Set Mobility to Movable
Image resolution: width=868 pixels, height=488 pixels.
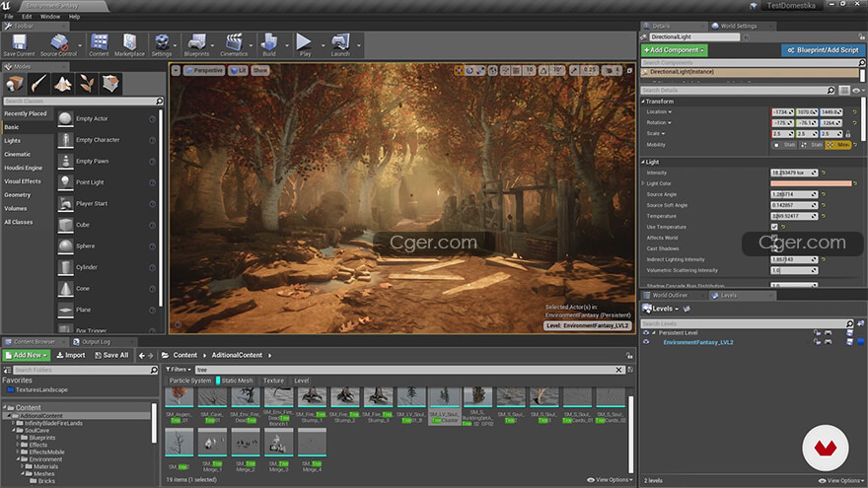(838, 144)
